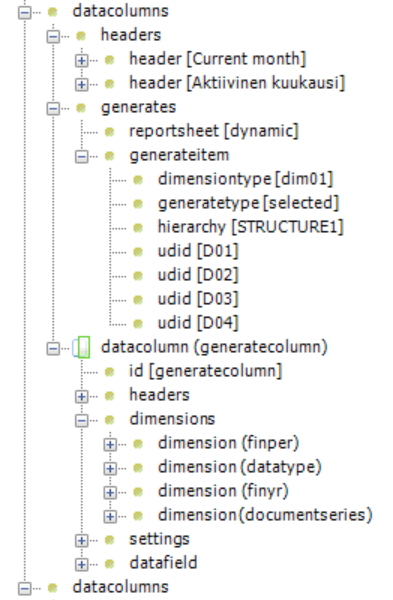Click the bullet icon beside dimension (documentseries)
Viewport: 393px width, 600px height.
(138, 516)
